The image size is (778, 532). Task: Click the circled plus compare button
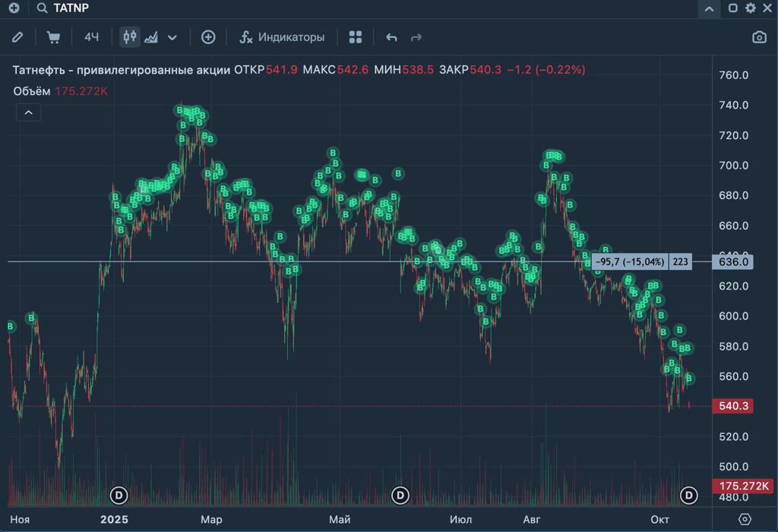click(208, 37)
